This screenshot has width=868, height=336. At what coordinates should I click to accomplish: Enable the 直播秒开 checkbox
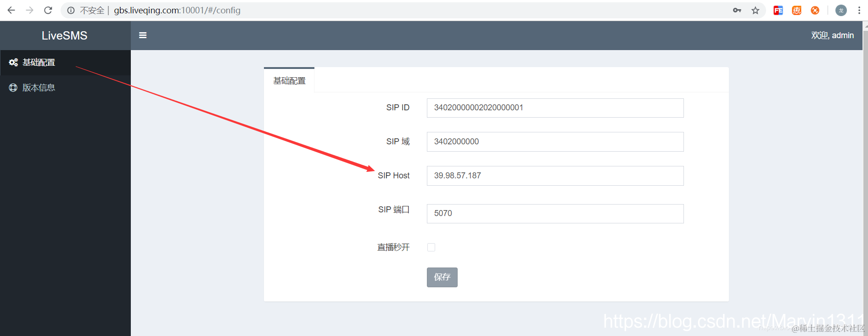pyautogui.click(x=431, y=247)
